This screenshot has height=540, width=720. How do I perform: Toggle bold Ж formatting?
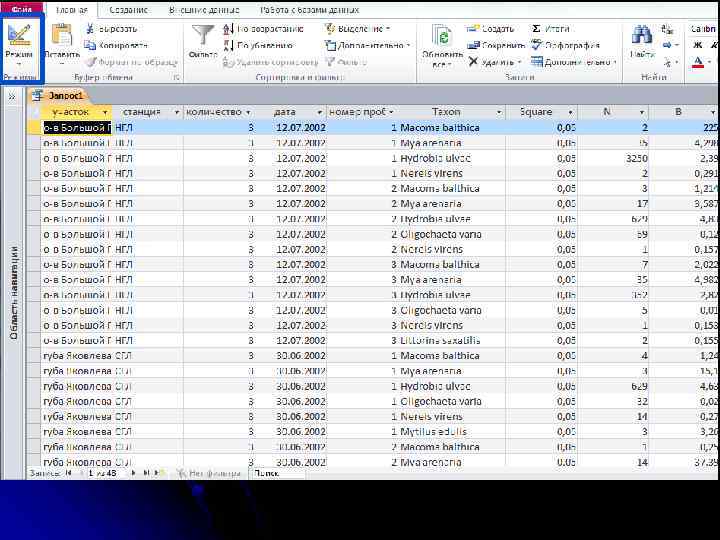coord(698,45)
